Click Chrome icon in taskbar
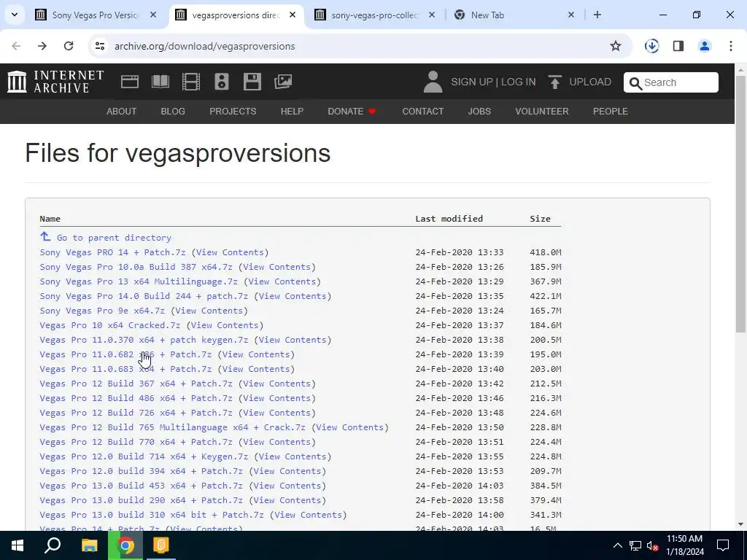The width and height of the screenshot is (747, 560). pyautogui.click(x=125, y=545)
